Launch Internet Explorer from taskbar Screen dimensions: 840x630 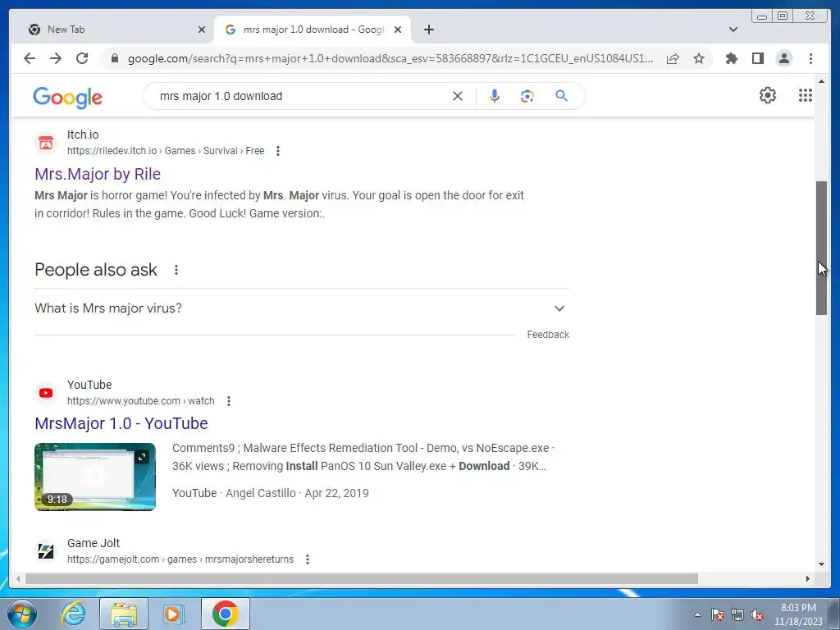pos(73,614)
